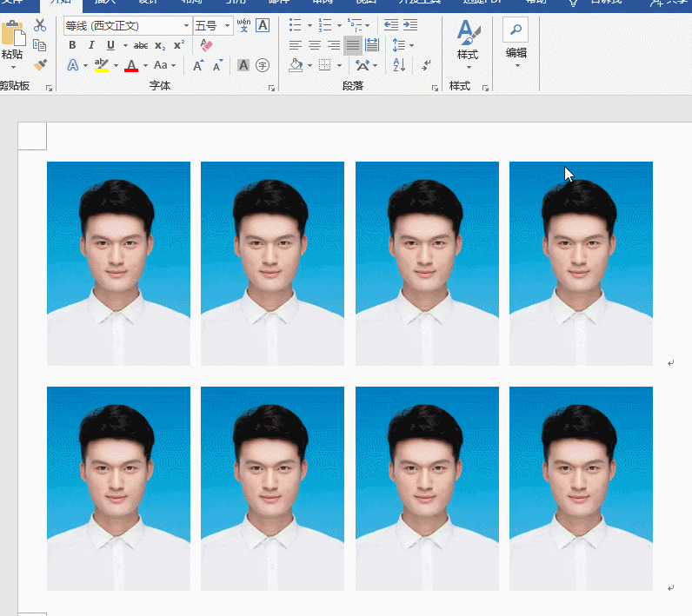Expand the line spacing dropdown
692x616 pixels.
tap(411, 45)
